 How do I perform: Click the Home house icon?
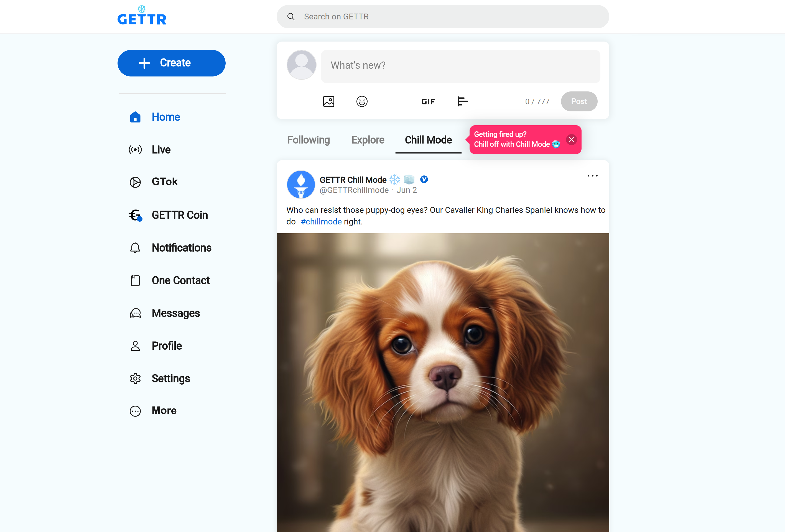click(135, 117)
